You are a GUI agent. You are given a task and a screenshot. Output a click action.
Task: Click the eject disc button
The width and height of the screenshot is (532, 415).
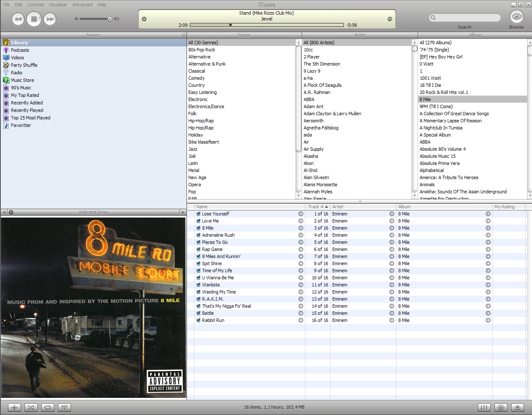coord(517,407)
